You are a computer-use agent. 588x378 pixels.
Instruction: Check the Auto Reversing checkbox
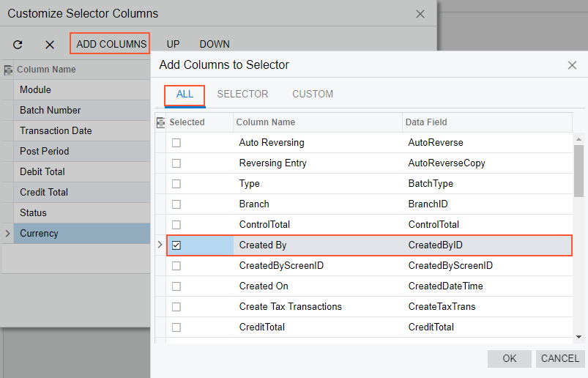176,143
